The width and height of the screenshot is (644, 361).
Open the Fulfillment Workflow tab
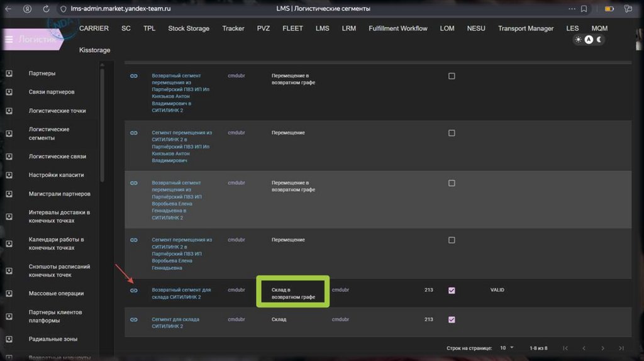click(398, 28)
